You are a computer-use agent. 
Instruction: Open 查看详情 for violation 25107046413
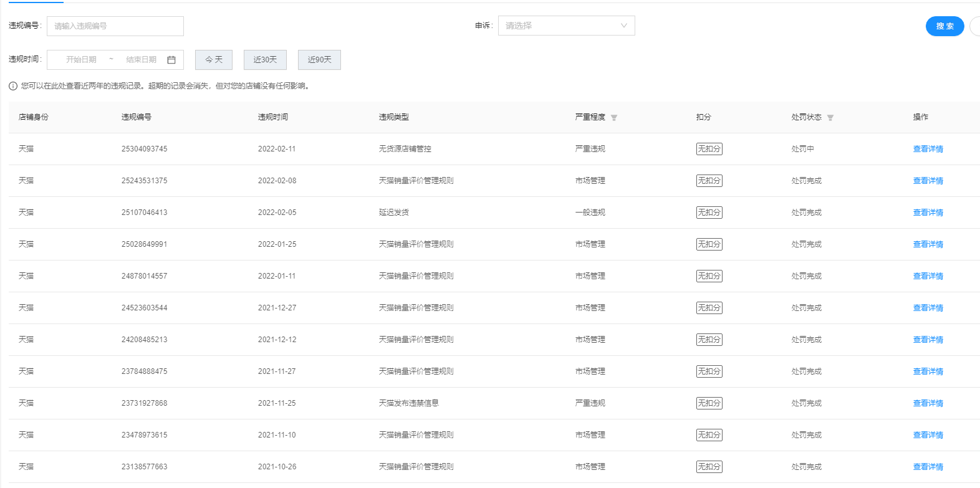coord(928,213)
